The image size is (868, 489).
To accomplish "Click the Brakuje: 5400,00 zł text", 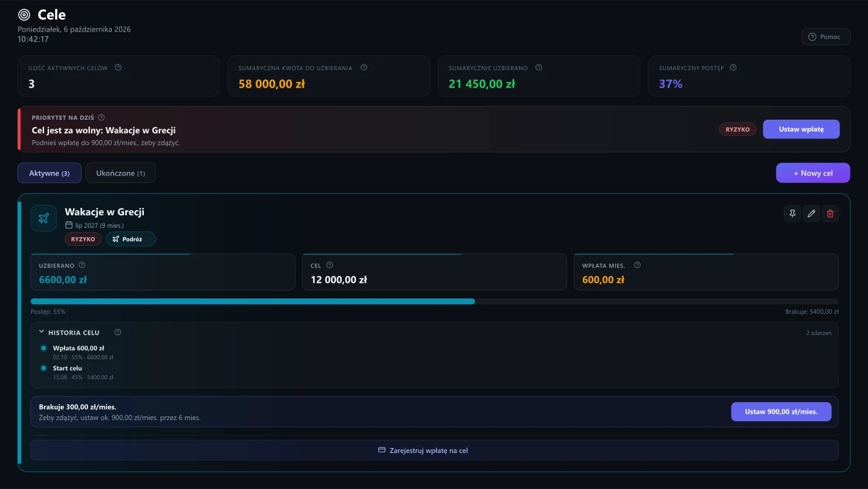I will [812, 312].
